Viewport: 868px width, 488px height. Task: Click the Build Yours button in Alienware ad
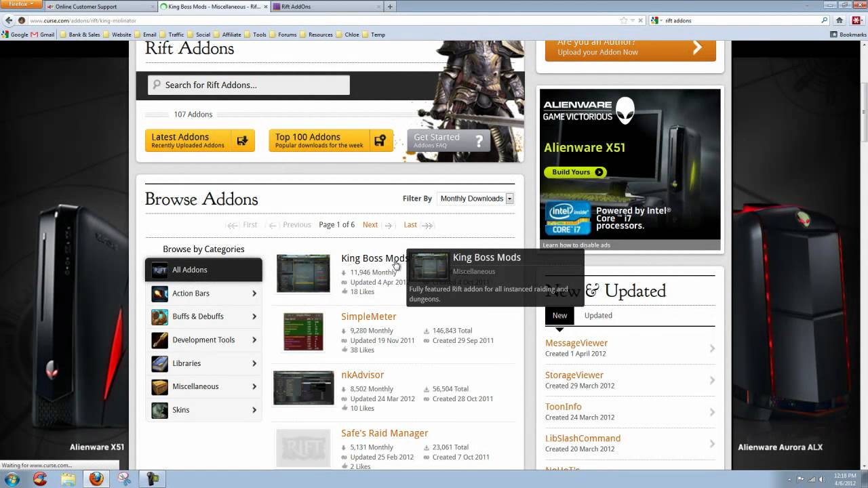pos(576,172)
